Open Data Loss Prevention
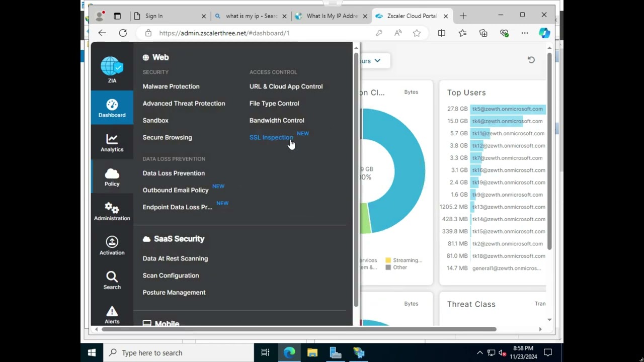The height and width of the screenshot is (362, 644). click(174, 173)
